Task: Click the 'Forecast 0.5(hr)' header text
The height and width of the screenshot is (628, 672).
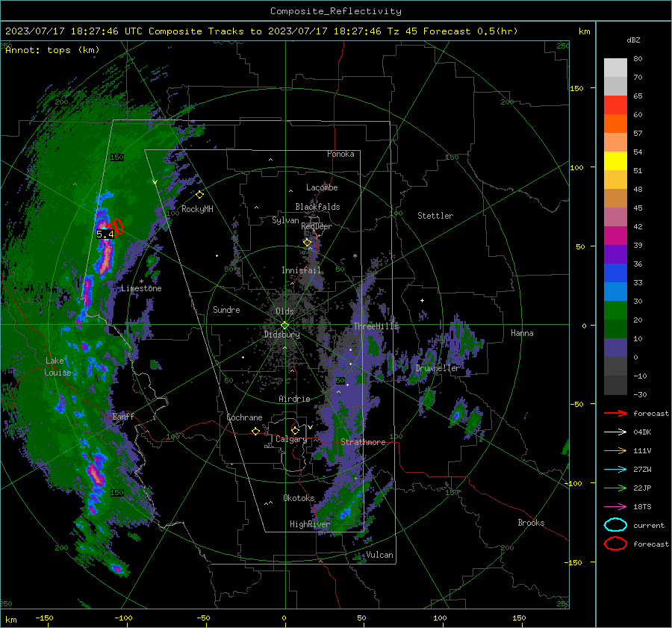Action: pos(470,31)
